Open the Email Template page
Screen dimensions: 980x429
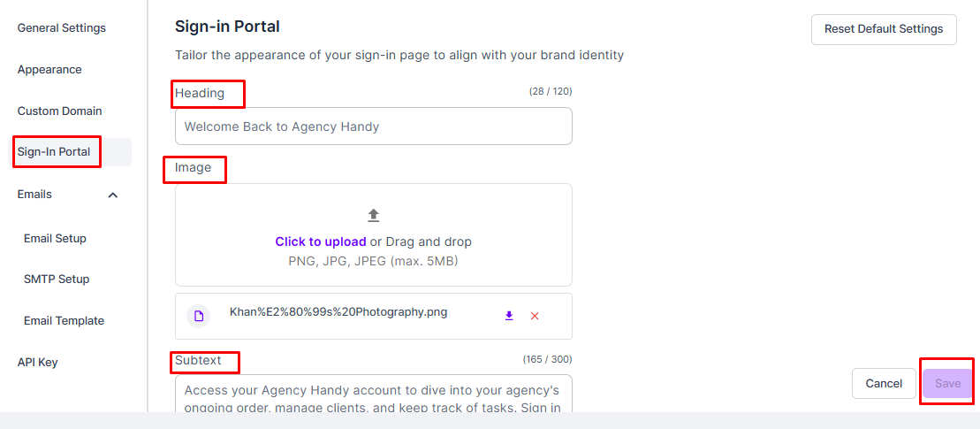point(64,321)
